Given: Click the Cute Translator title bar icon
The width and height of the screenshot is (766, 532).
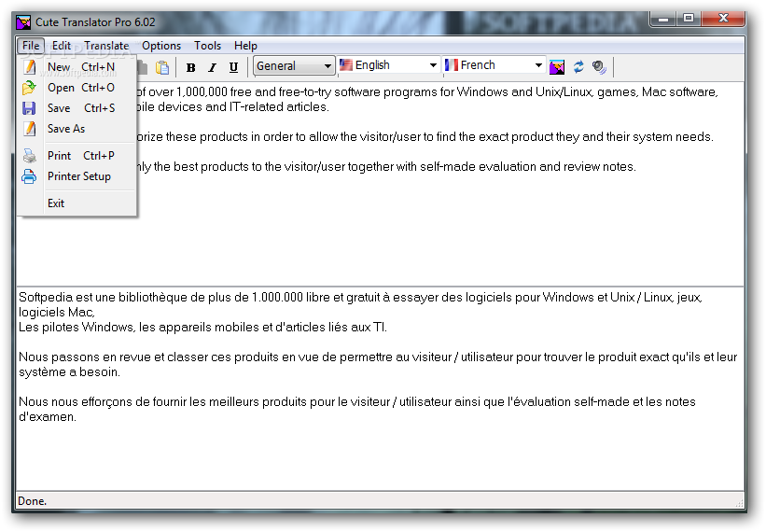Looking at the screenshot, I should (x=23, y=22).
